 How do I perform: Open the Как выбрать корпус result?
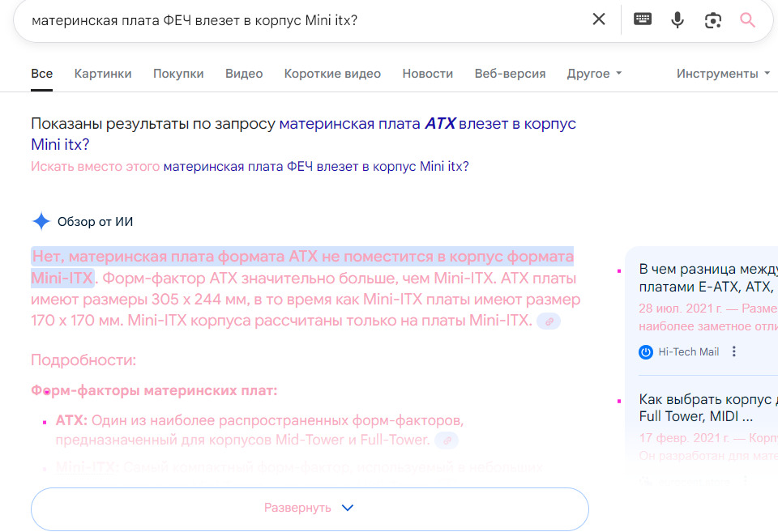tap(708, 407)
